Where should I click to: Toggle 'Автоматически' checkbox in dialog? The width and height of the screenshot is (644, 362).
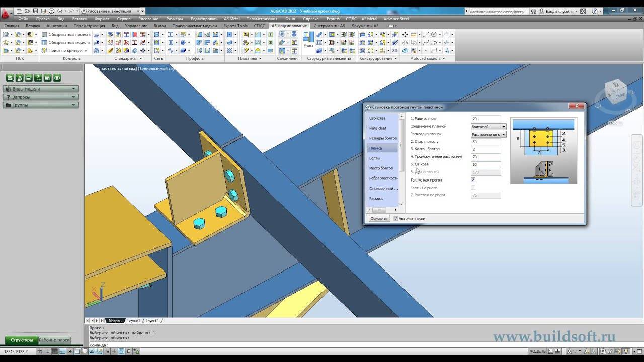396,218
